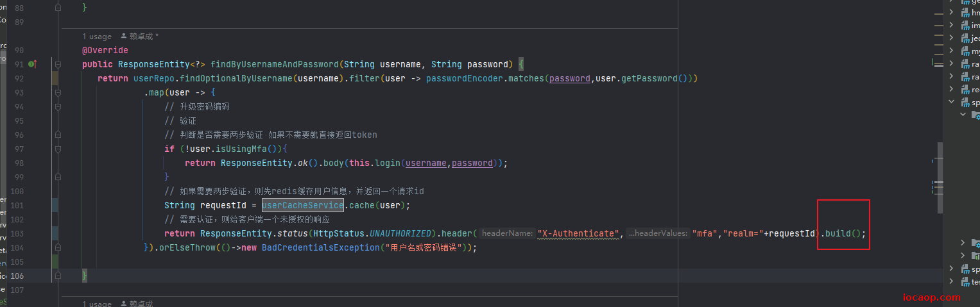Click the HttpStatus UNAUTHORIZED constant
The image size is (980, 307).
pos(400,233)
